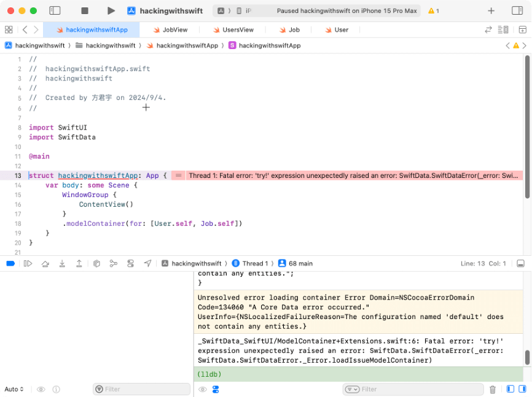Toggle console eye icon
The width and height of the screenshot is (532, 397).
pyautogui.click(x=203, y=389)
